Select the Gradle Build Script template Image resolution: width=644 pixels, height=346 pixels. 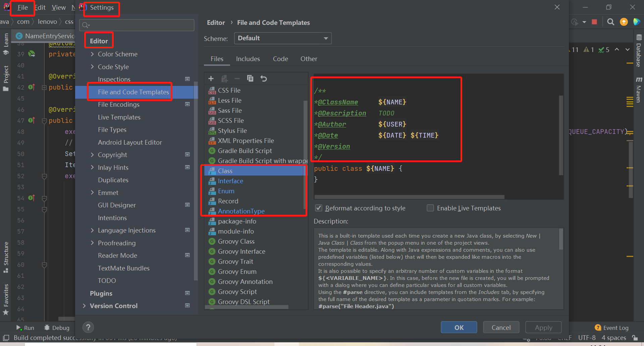click(245, 151)
